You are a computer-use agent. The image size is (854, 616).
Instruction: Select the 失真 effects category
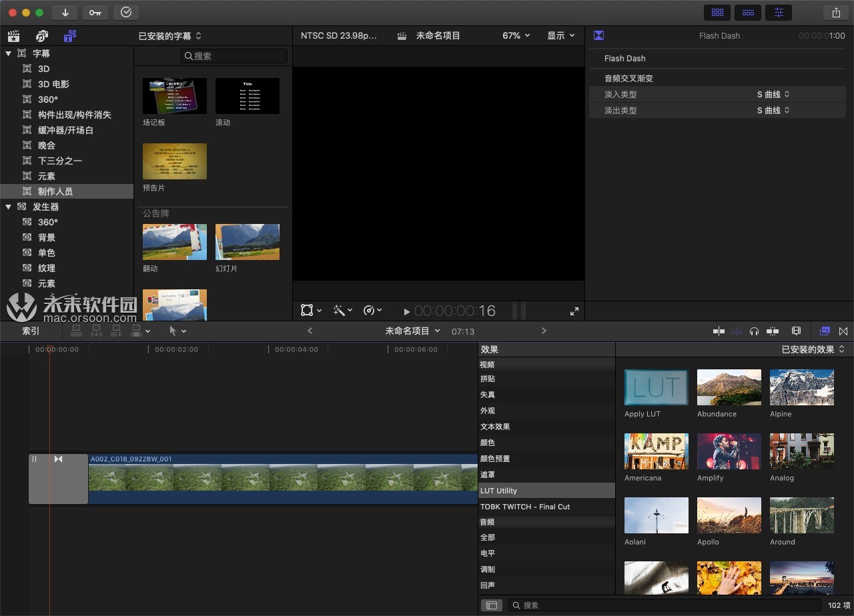pyautogui.click(x=546, y=395)
